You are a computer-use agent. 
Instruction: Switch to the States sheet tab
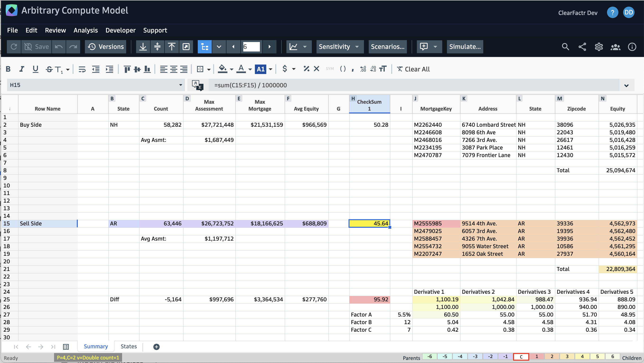129,346
